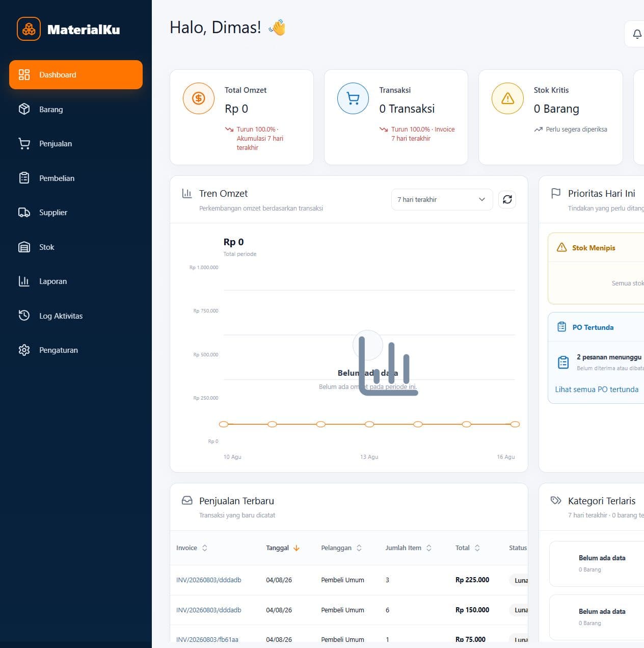Open Lihat semua PO tertunda link
Image resolution: width=644 pixels, height=648 pixels.
tap(597, 389)
